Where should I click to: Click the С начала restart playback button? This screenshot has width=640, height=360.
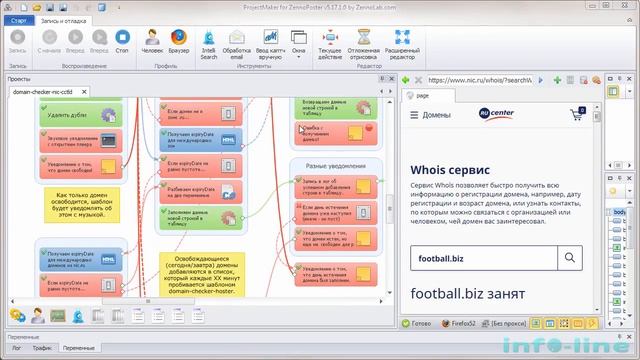pos(49,41)
